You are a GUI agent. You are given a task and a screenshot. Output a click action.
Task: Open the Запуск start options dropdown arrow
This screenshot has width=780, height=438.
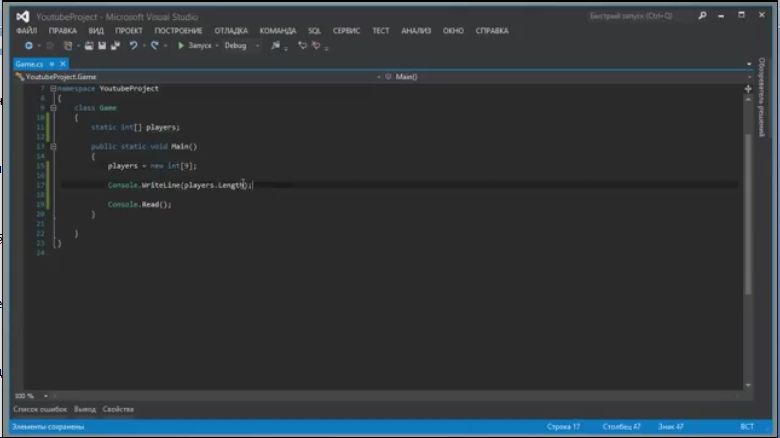point(217,46)
